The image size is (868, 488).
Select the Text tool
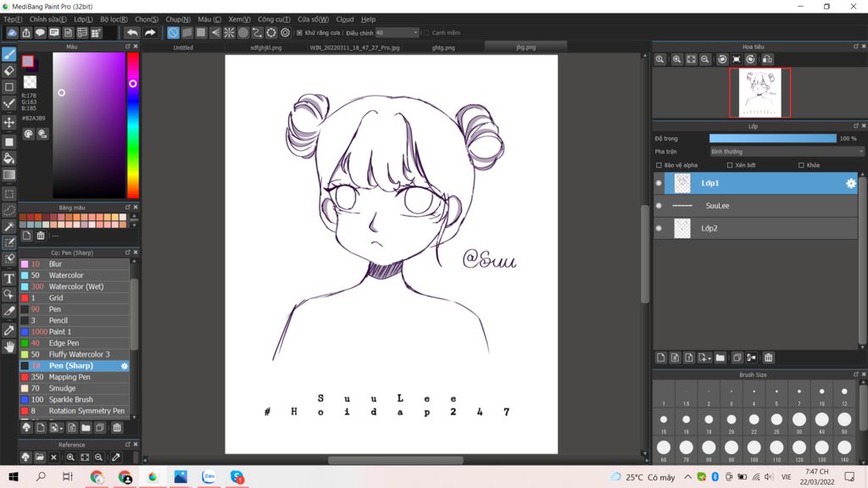point(8,278)
